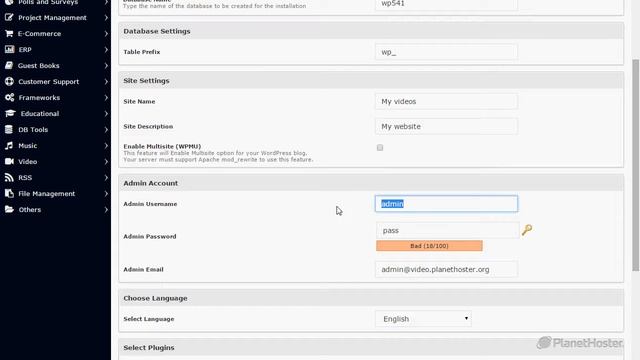This screenshot has width=640, height=360.
Task: Click the key icon to generate password
Action: (527, 230)
